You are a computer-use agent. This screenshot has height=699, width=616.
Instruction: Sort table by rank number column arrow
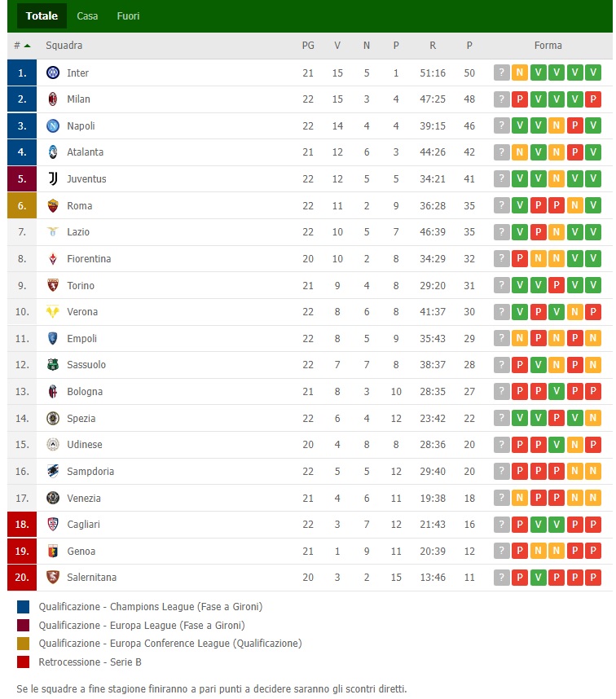click(x=27, y=46)
